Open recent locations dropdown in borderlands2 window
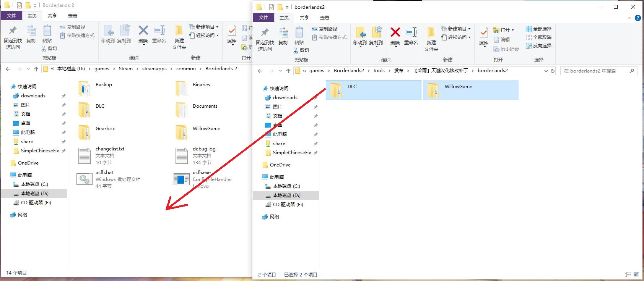644x281 pixels. coord(280,71)
